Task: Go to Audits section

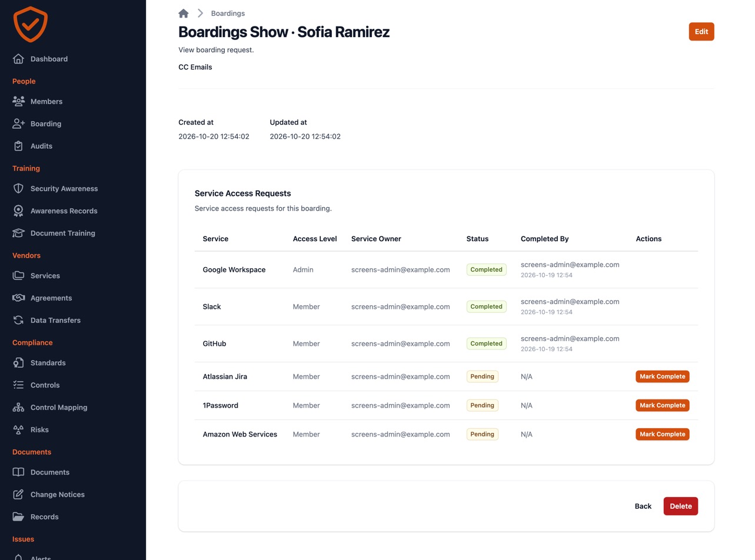Action: click(x=41, y=146)
